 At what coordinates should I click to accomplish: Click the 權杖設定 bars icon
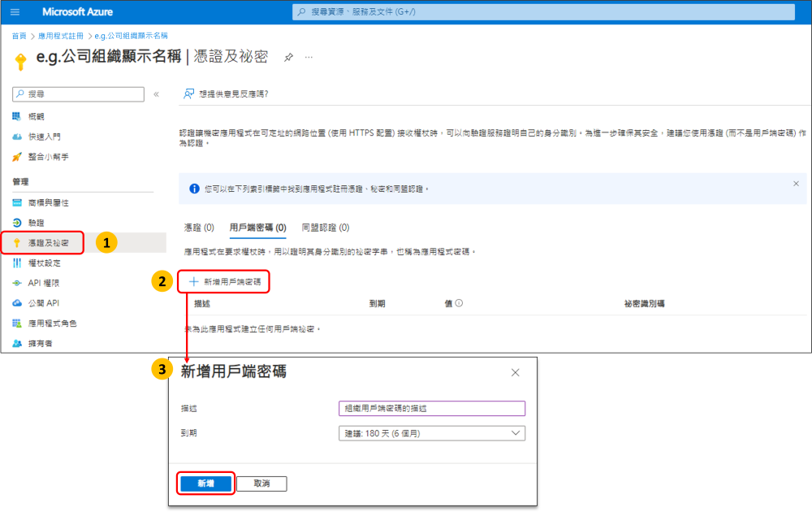point(16,263)
